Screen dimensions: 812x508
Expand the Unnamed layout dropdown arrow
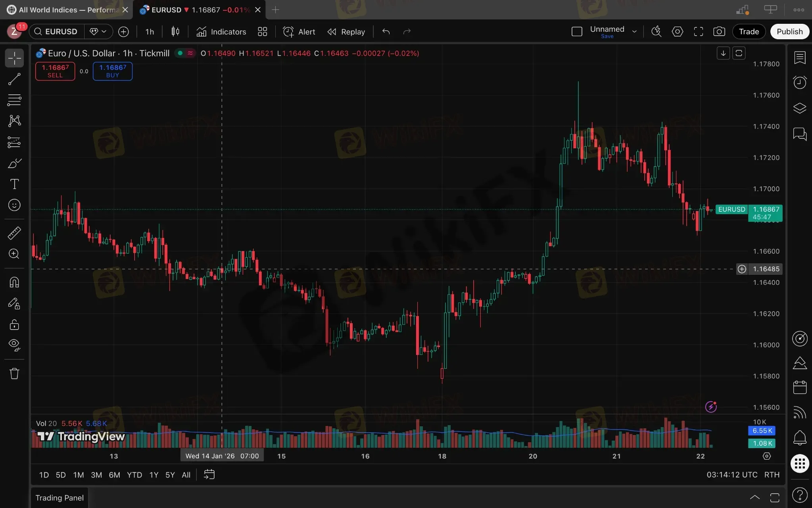tap(634, 32)
